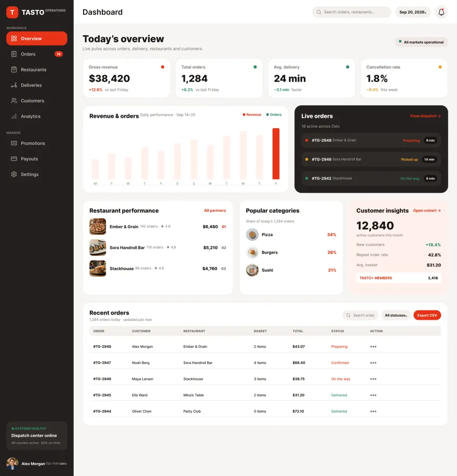Open actions menu for order #TG-2947
The image size is (457, 476).
point(373,363)
